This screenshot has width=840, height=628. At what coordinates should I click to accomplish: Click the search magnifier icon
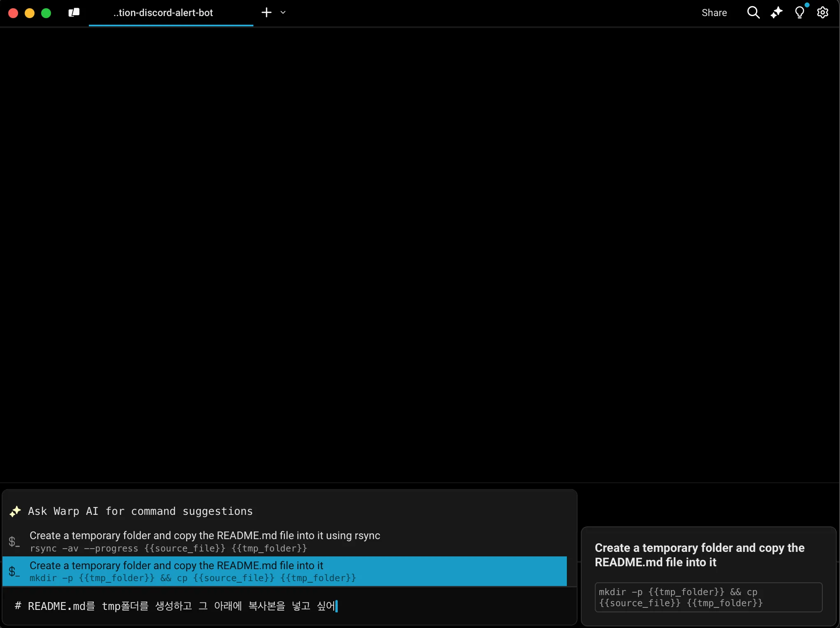pyautogui.click(x=753, y=13)
